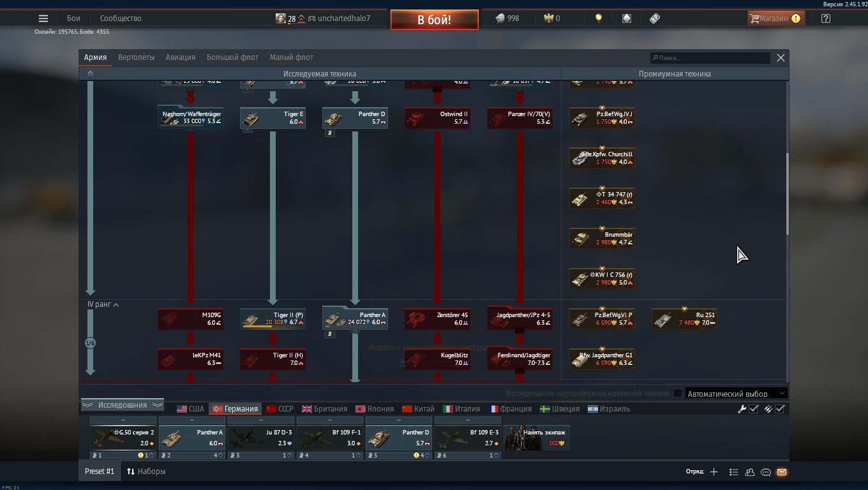Open the inventory ticket icon
Viewport: 868px width, 490px height.
coord(655,19)
